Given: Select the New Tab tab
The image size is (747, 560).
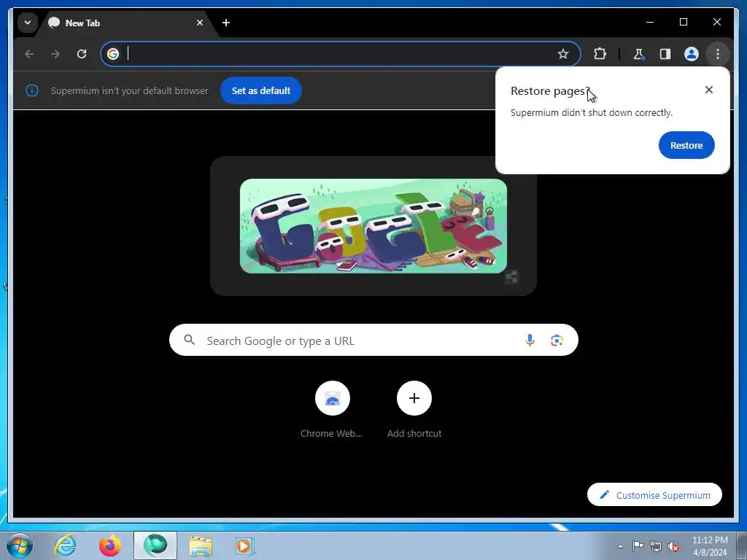Looking at the screenshot, I should click(x=127, y=23).
